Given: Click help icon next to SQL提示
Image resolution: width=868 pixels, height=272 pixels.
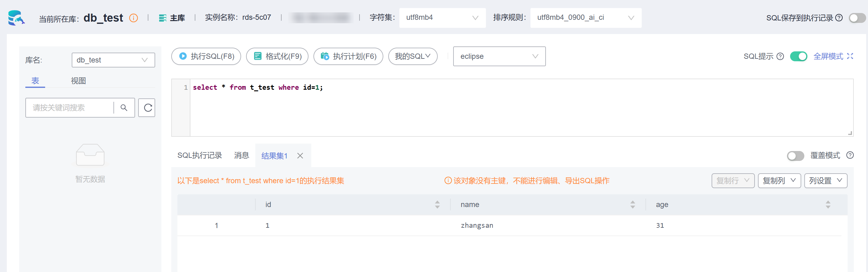Looking at the screenshot, I should 780,56.
